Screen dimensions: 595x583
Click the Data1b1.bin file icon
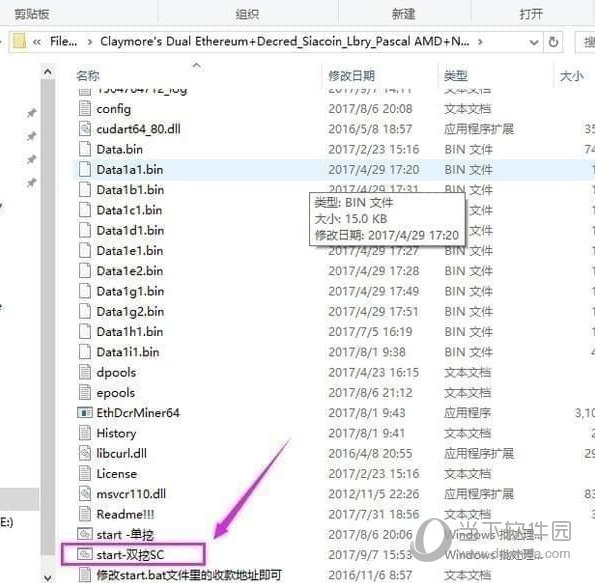[x=85, y=190]
